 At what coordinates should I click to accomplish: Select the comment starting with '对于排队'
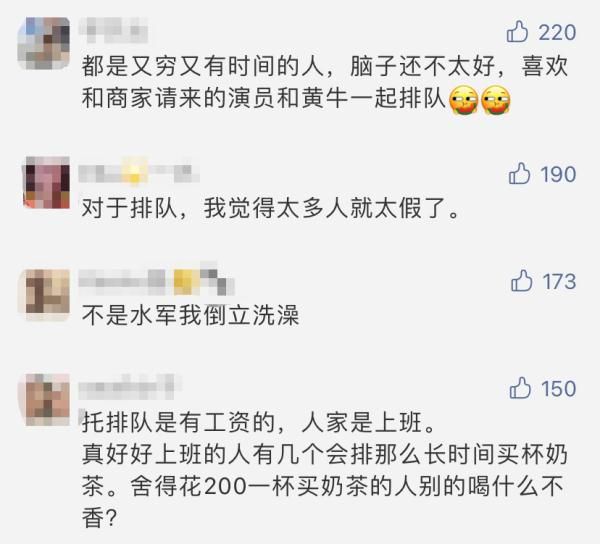pyautogui.click(x=270, y=208)
